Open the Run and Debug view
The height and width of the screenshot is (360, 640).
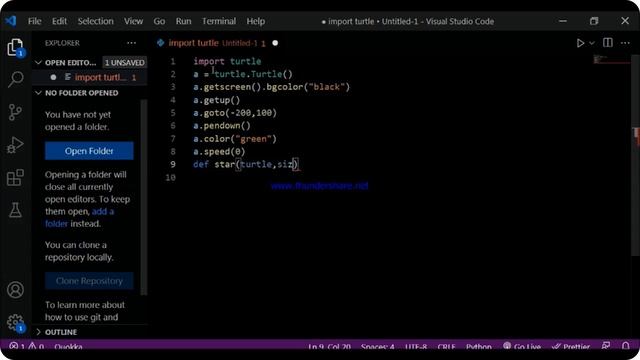[x=16, y=145]
